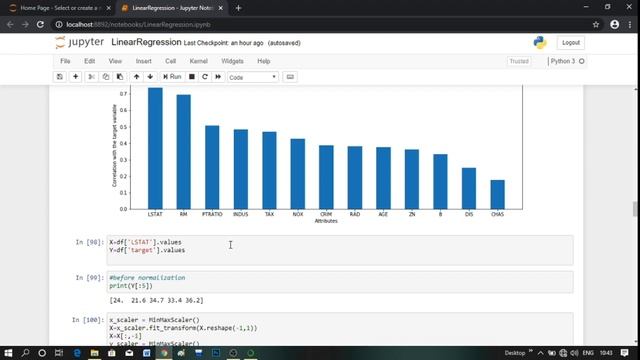Screen dimensions: 640x360
Task: Reload the current page
Action: click(40, 24)
